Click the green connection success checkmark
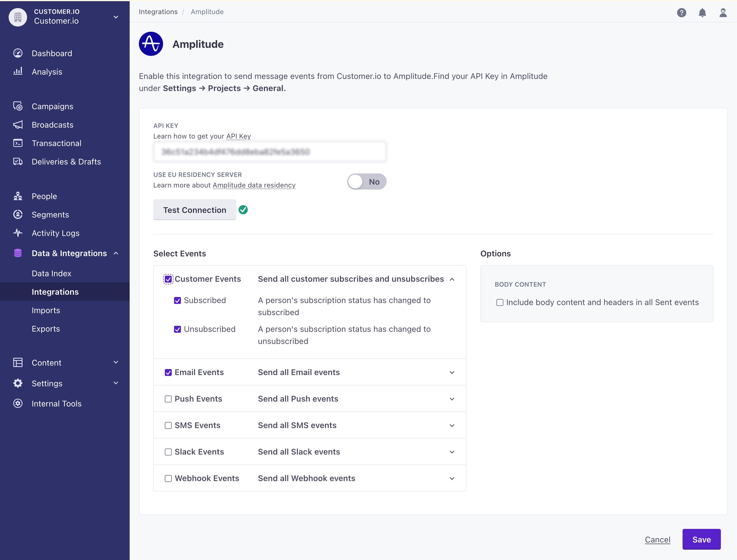Viewport: 737px width, 560px height. click(243, 210)
